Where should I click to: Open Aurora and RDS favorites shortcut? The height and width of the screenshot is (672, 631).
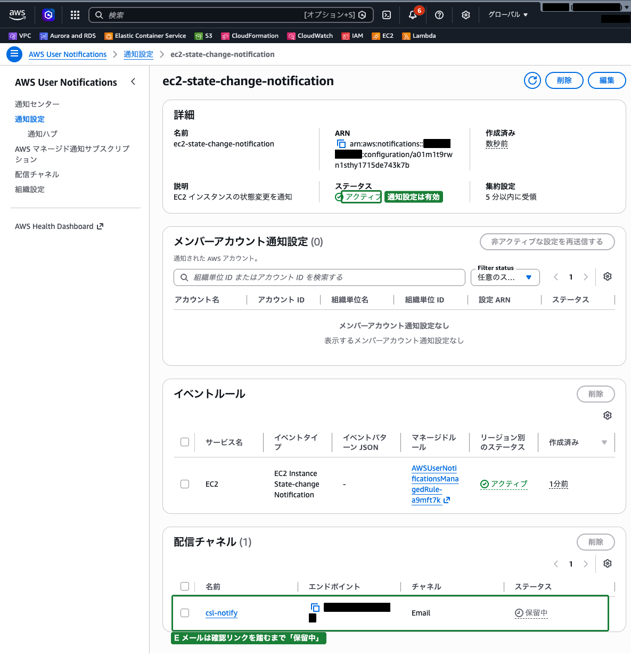(68, 36)
